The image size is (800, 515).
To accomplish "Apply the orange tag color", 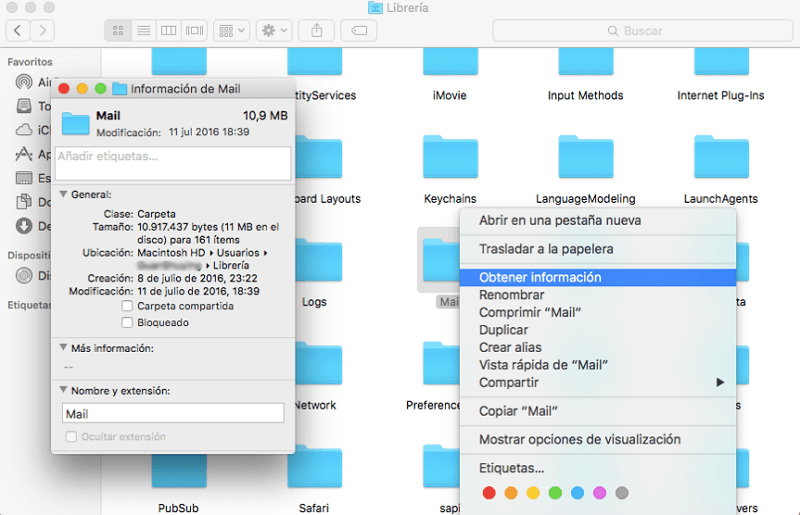I will pos(511,493).
